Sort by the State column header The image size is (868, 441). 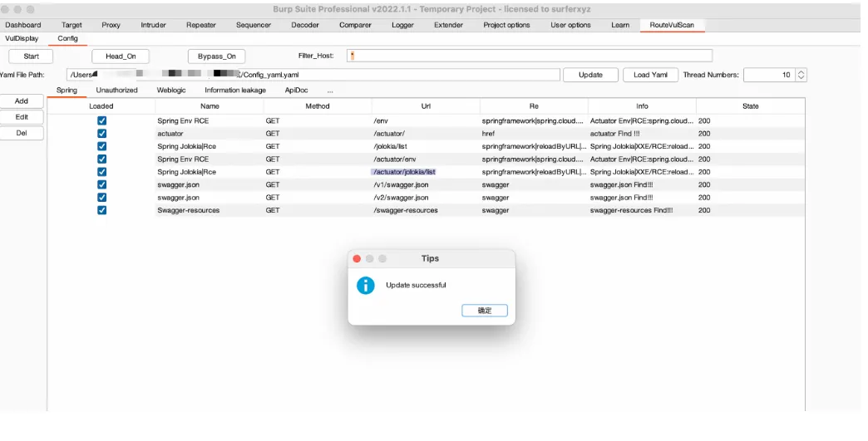[751, 106]
